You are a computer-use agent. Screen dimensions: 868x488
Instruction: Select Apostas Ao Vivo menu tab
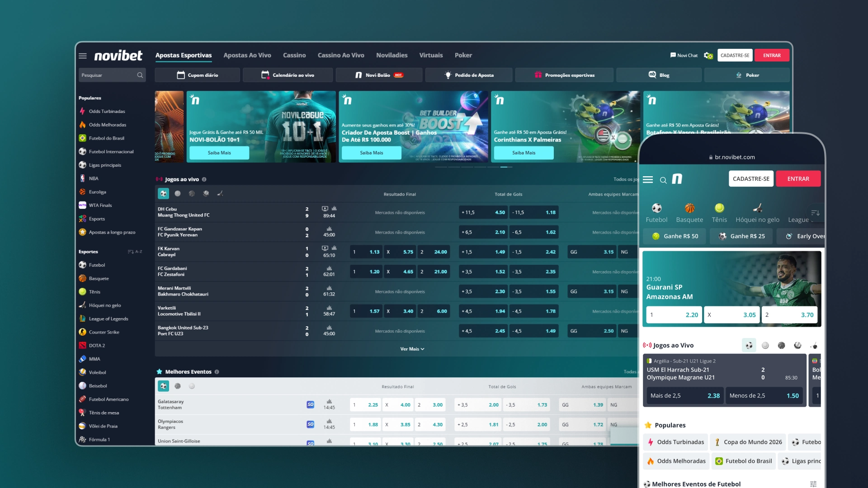247,55
